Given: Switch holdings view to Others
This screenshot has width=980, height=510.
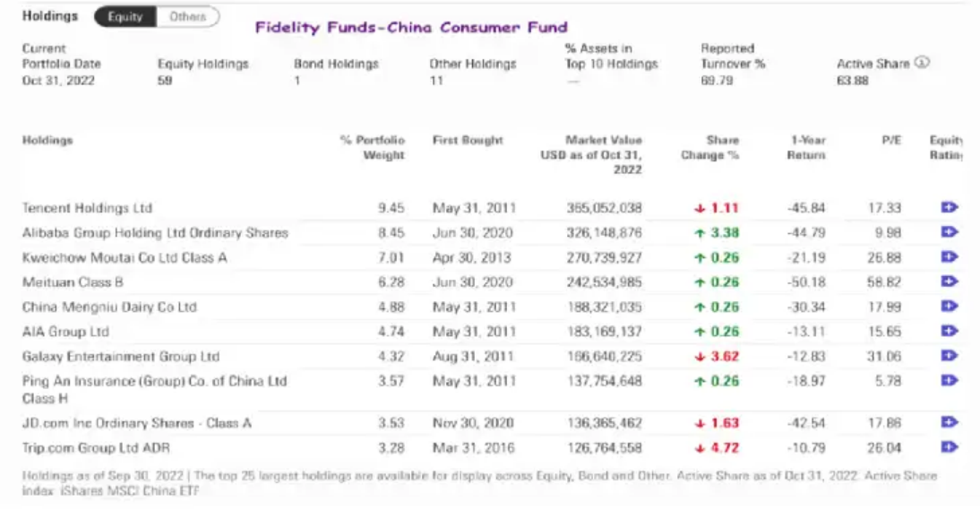Looking at the screenshot, I should 187,17.
